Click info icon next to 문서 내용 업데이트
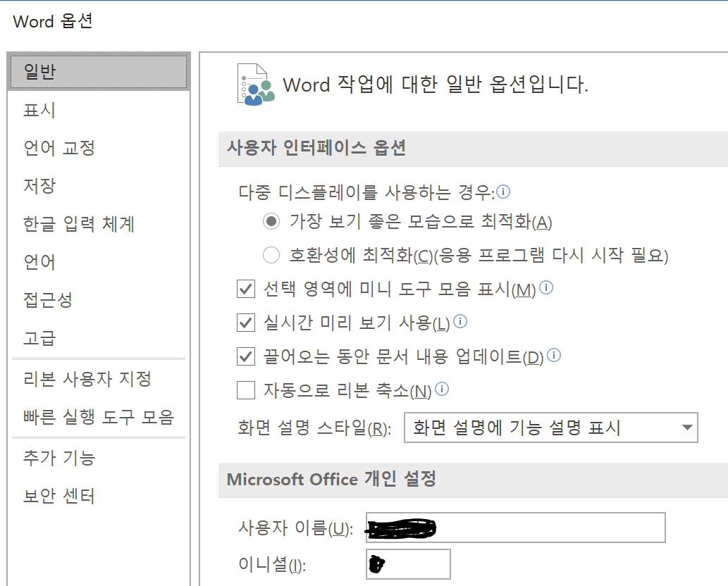The height and width of the screenshot is (586, 728). point(554,356)
